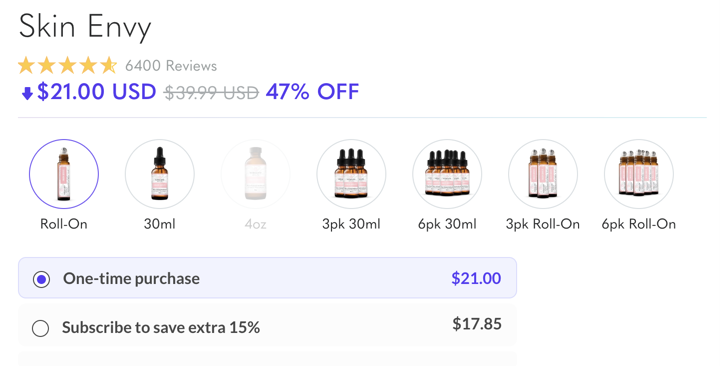Select the One-time purchase radio button

[x=41, y=279]
